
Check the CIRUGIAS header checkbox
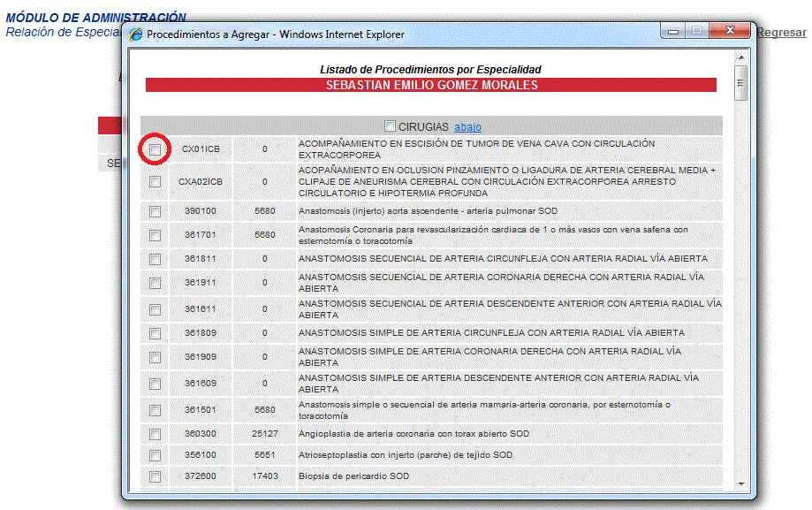tap(390, 126)
